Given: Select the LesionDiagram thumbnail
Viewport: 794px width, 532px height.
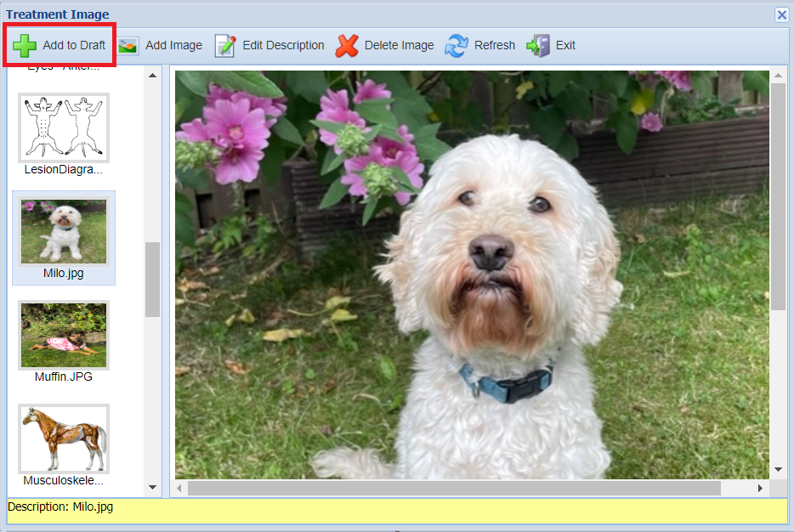Looking at the screenshot, I should click(64, 127).
